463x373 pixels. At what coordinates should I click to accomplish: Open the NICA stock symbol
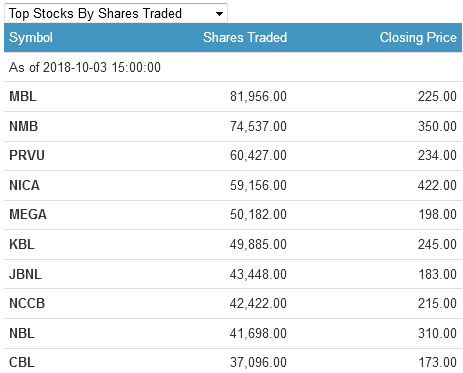coord(24,185)
